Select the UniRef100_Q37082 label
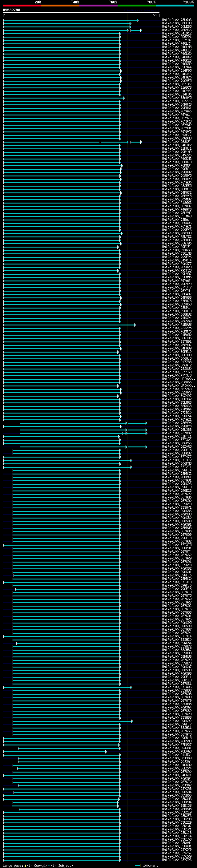 tap(177, 433)
